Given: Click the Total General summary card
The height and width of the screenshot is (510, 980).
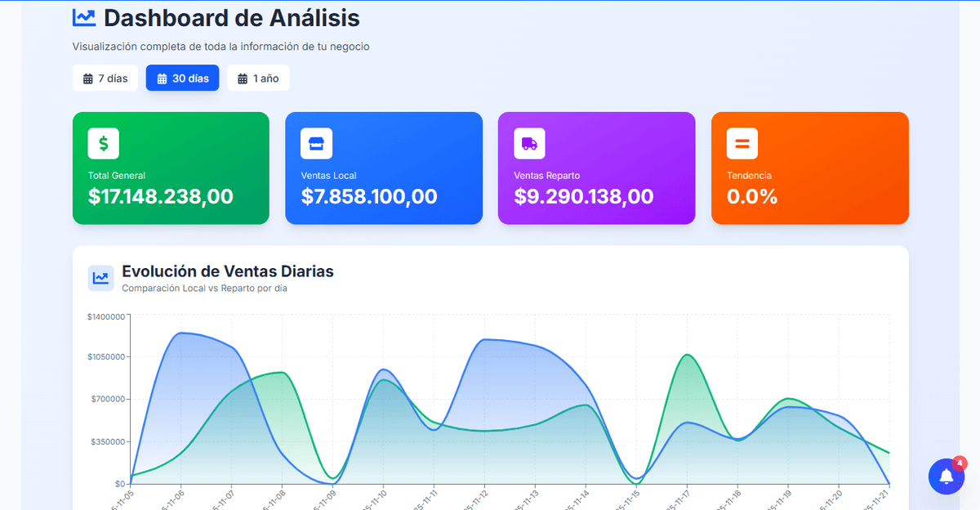Looking at the screenshot, I should 171,168.
